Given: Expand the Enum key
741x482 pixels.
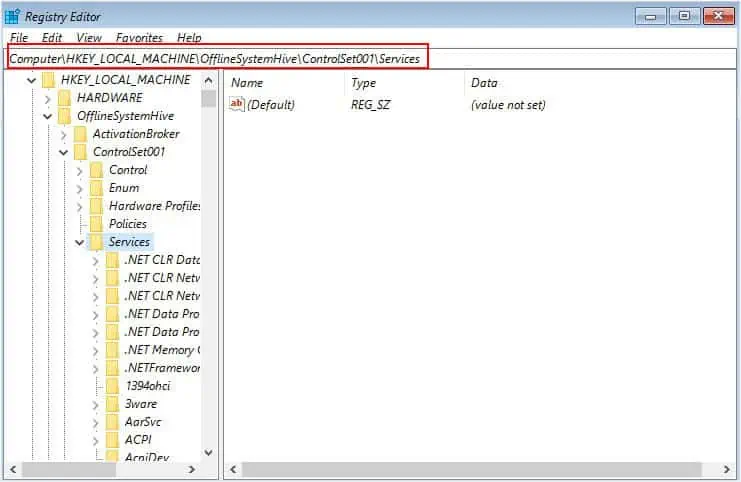Looking at the screenshot, I should coord(79,189).
